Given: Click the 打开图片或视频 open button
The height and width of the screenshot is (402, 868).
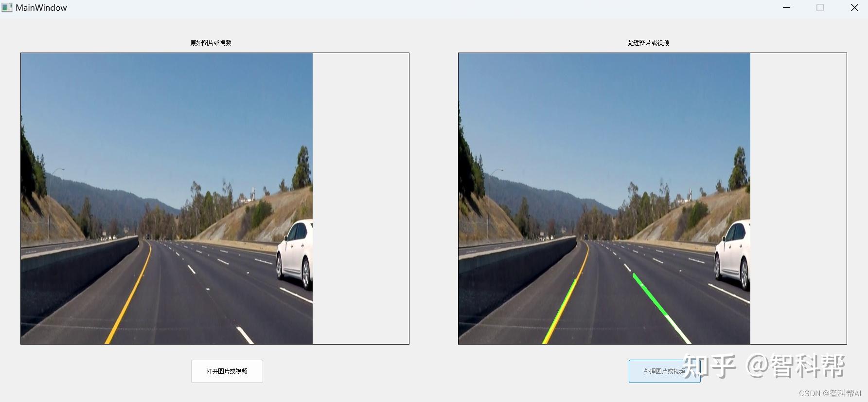Looking at the screenshot, I should (227, 371).
